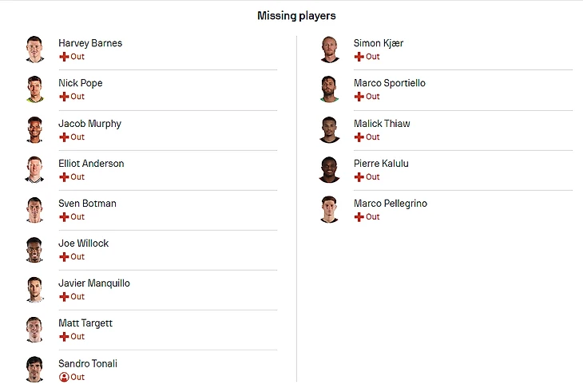Screen dimensions: 583x392
Task: Click Marco Sportiello's avatar
Action: coord(329,89)
